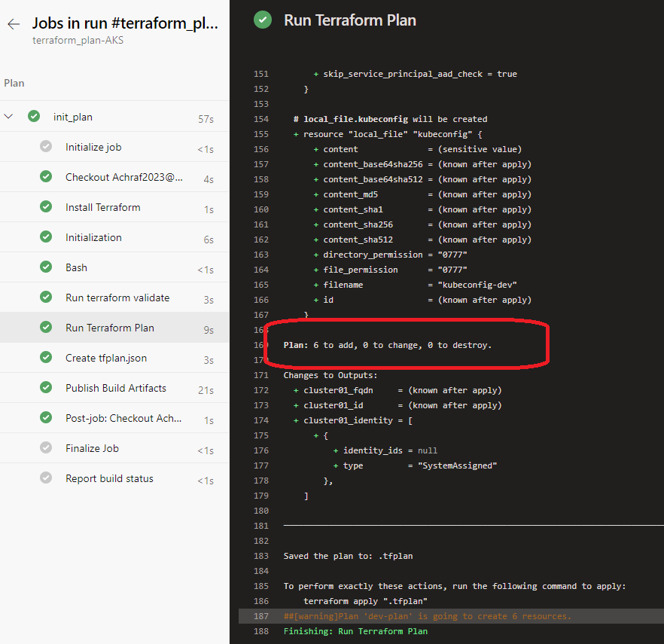
Task: Open the Report build status step
Action: pos(108,478)
